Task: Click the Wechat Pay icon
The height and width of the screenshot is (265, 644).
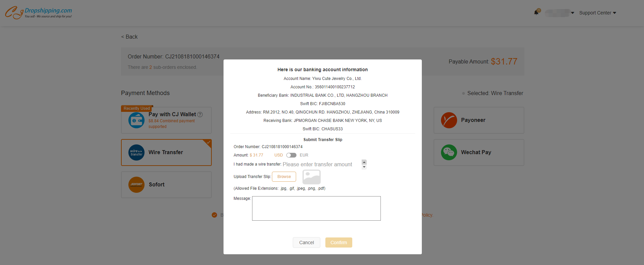Action: click(x=449, y=152)
